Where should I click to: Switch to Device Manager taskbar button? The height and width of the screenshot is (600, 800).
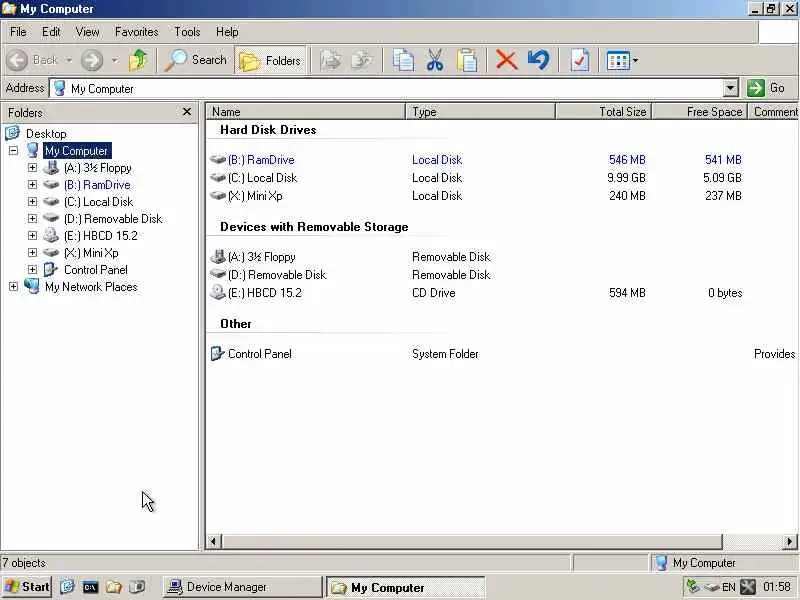[x=243, y=587]
